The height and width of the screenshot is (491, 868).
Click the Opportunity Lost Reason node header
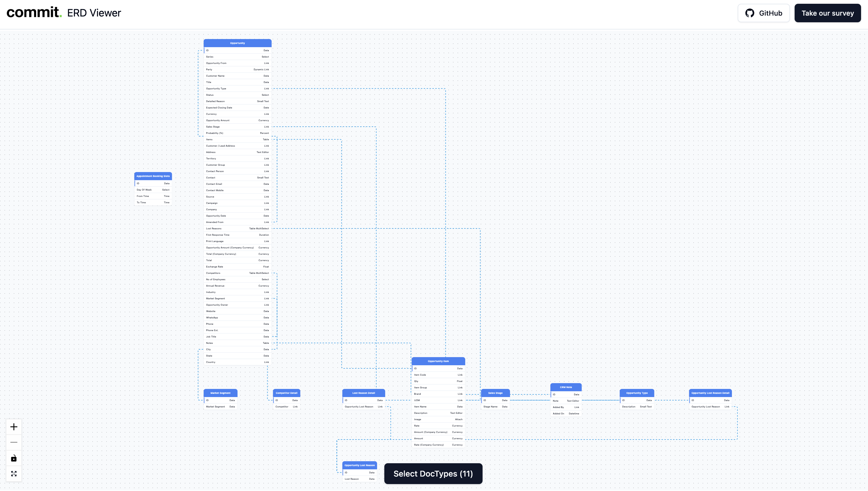[359, 465]
